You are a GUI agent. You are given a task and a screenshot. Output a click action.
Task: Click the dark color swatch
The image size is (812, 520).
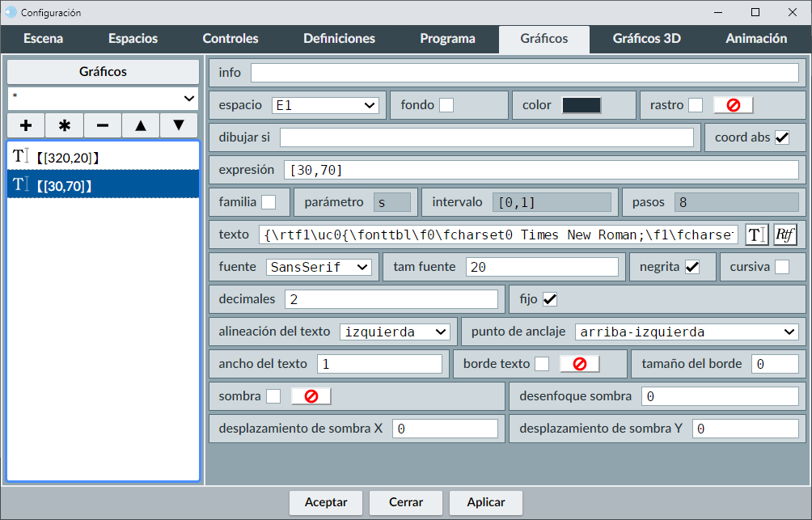[582, 105]
